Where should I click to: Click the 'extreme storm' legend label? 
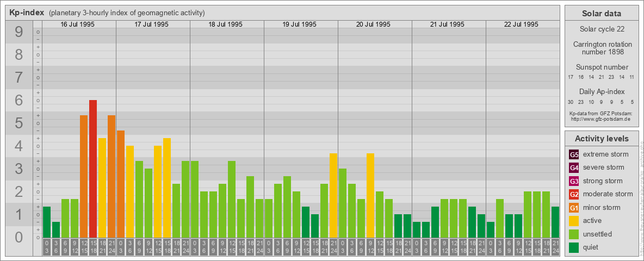point(606,154)
